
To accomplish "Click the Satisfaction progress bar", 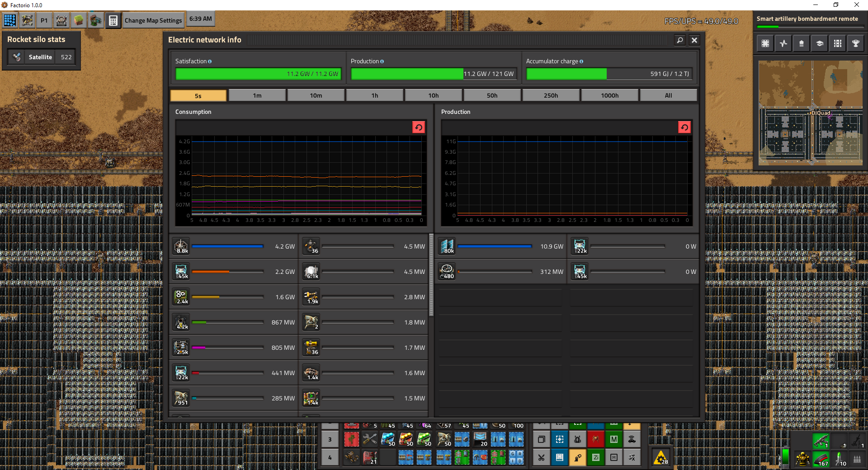I will pos(258,74).
